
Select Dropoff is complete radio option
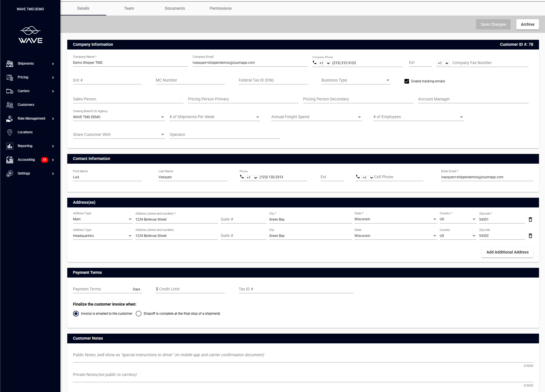click(139, 314)
